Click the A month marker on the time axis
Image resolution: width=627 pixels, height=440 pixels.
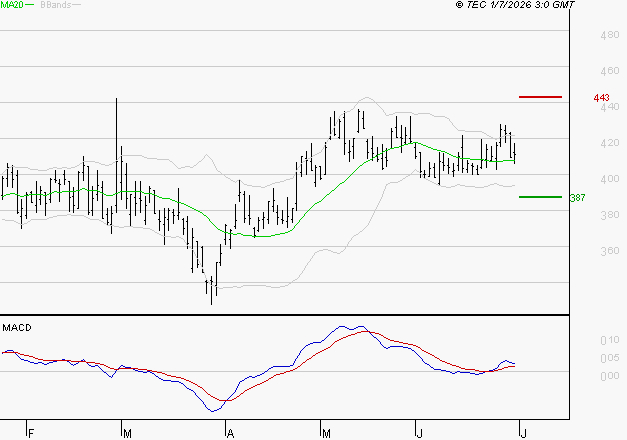pyautogui.click(x=230, y=433)
